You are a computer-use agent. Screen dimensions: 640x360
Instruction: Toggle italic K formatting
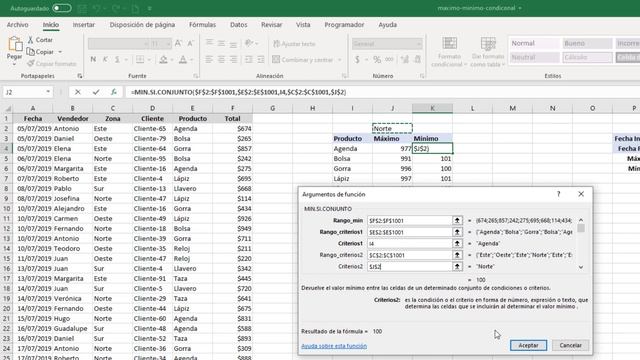[105, 60]
